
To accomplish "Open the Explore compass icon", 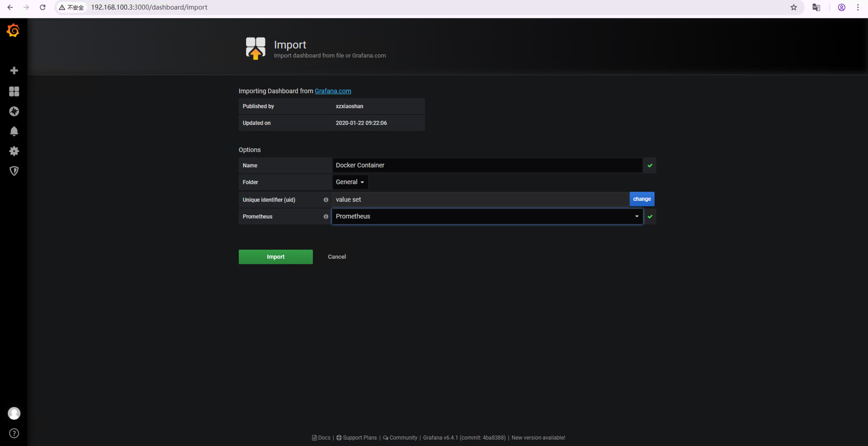I will (x=14, y=111).
